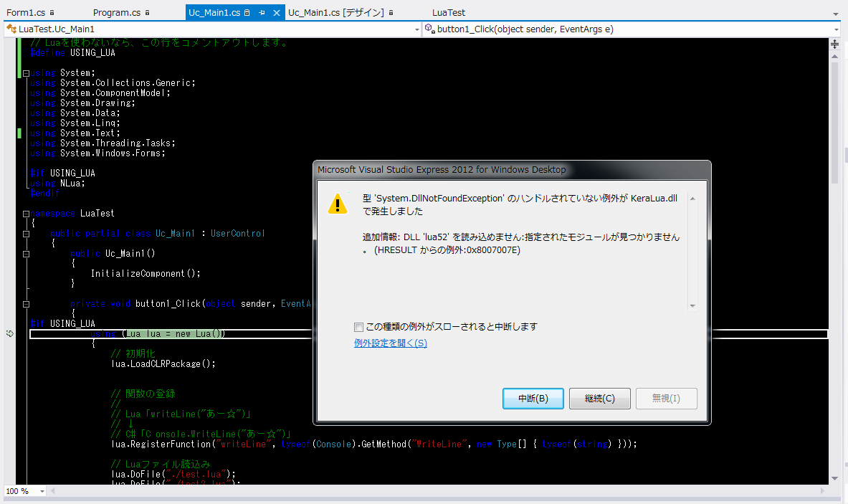This screenshot has width=848, height=504.
Task: Click the yellow current-statement arrow in the margin
Action: point(10,333)
